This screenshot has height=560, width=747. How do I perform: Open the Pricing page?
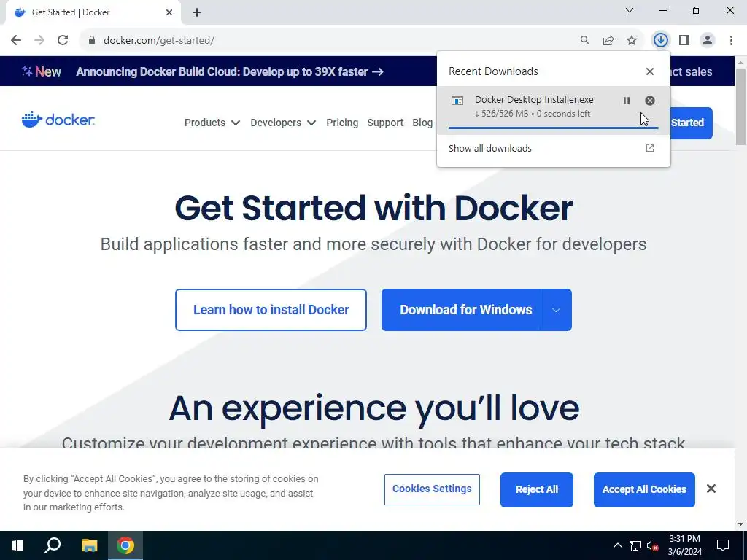[342, 122]
